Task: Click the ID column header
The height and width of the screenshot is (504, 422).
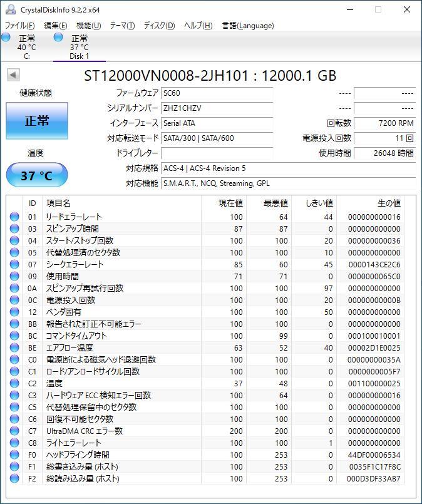Action: pos(32,203)
